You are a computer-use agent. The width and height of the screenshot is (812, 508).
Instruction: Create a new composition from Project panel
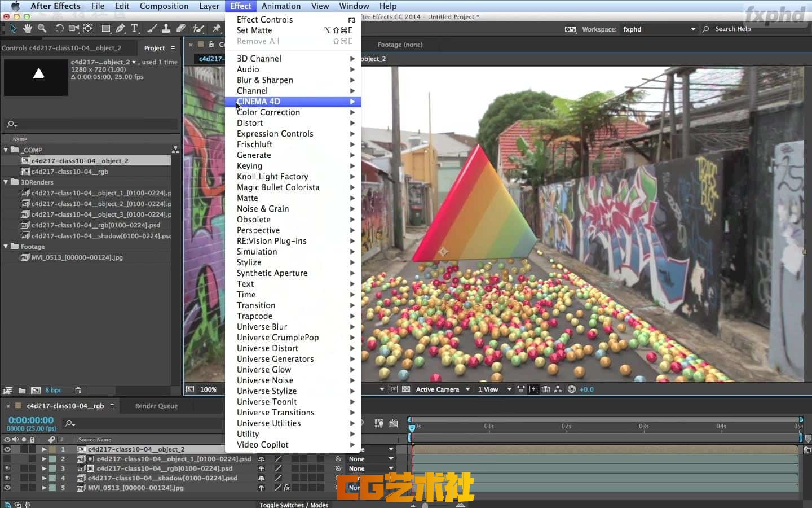click(36, 390)
